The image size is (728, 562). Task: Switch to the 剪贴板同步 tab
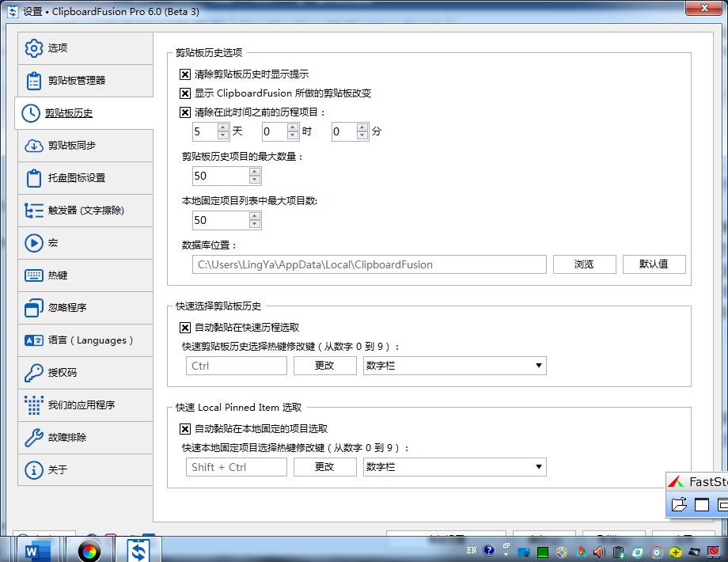pyautogui.click(x=85, y=146)
